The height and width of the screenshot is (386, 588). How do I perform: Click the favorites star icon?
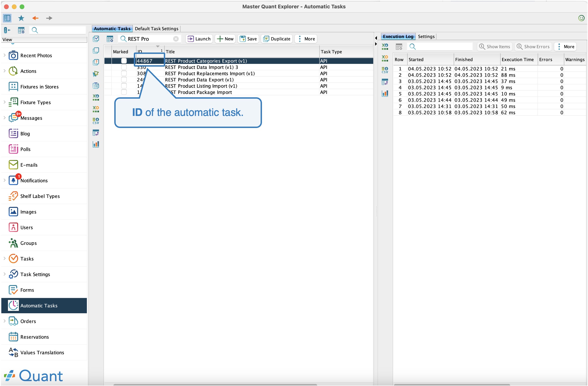point(21,18)
